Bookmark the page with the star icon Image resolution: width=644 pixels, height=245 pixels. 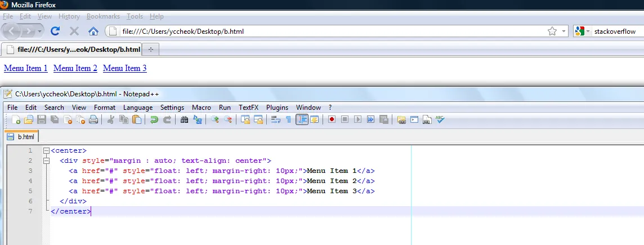coord(552,31)
